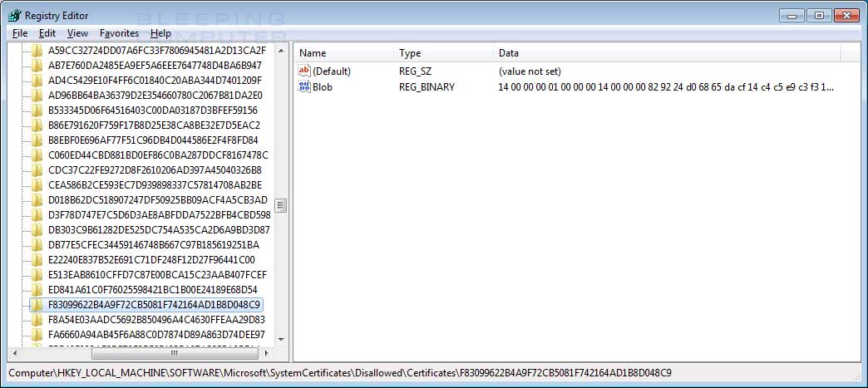This screenshot has width=868, height=388.
Task: Click folder icon of F8A54E03AADC5692B850496A4C4630FFEAA29D83
Action: click(37, 319)
